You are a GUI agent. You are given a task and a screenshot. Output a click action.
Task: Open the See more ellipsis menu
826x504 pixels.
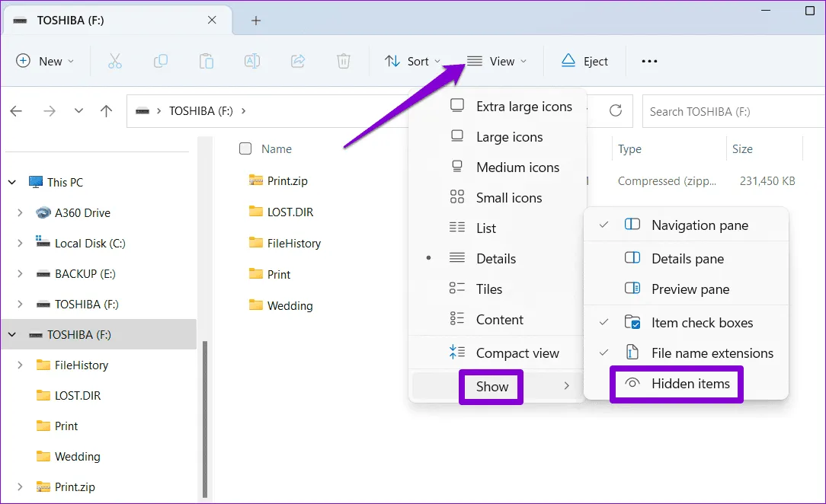click(649, 61)
